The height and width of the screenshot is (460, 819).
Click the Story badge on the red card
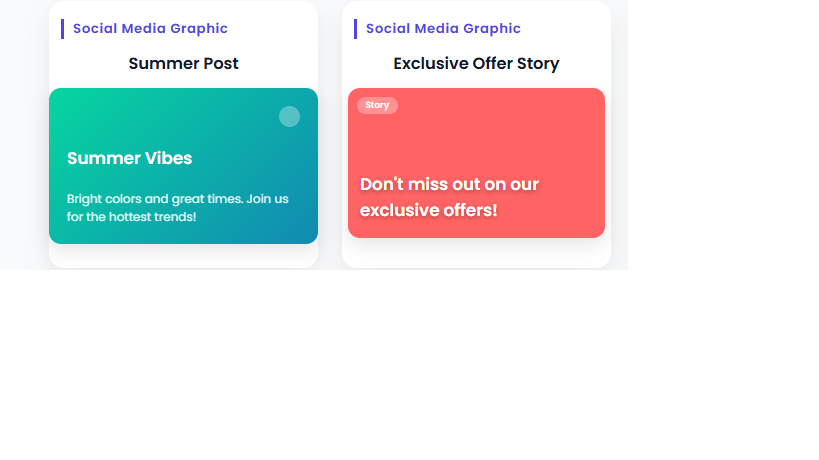coord(377,105)
